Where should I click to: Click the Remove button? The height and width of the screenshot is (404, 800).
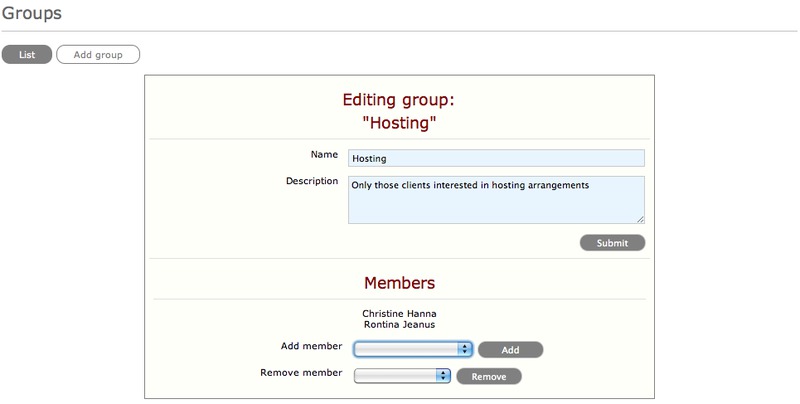[x=489, y=376]
